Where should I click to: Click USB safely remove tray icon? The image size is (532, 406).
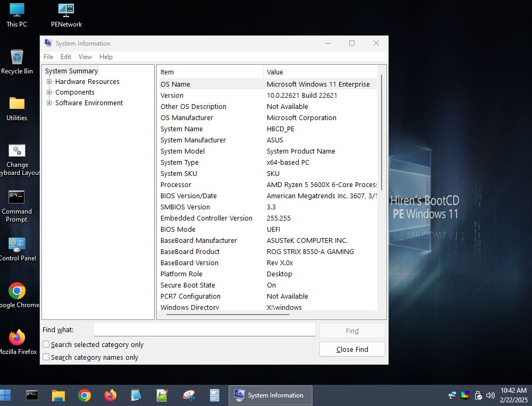click(x=478, y=395)
